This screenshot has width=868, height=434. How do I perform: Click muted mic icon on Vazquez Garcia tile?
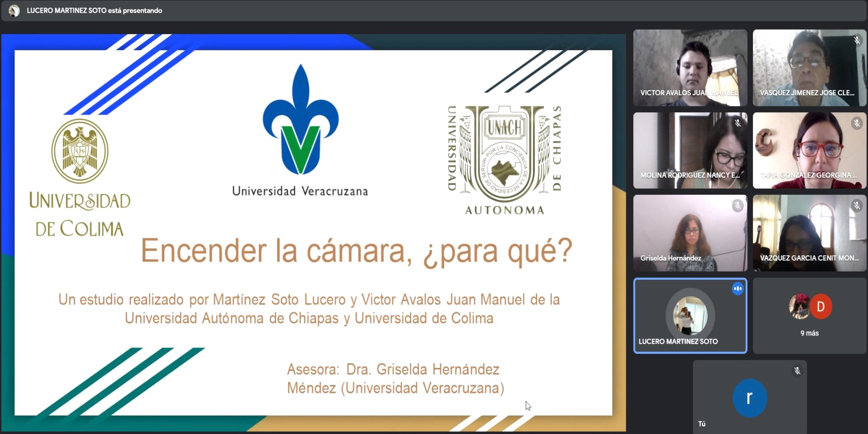tap(857, 206)
